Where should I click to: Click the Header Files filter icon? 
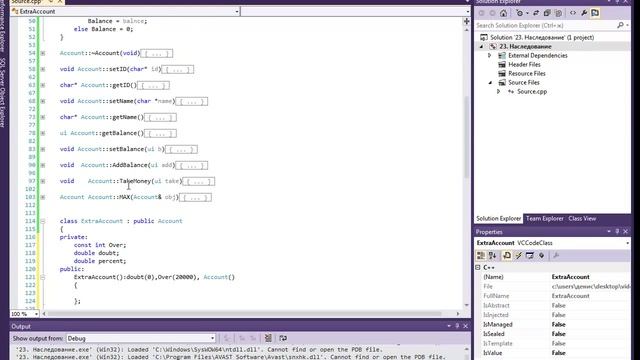[502, 64]
